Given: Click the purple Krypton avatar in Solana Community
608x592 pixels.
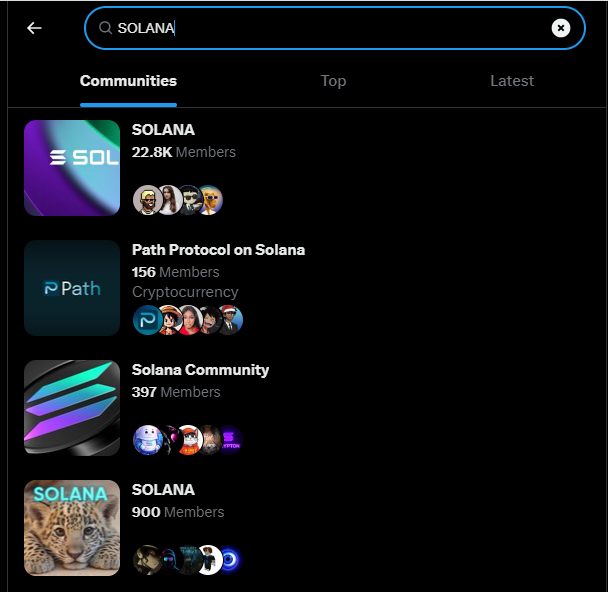Looking at the screenshot, I should click(231, 440).
